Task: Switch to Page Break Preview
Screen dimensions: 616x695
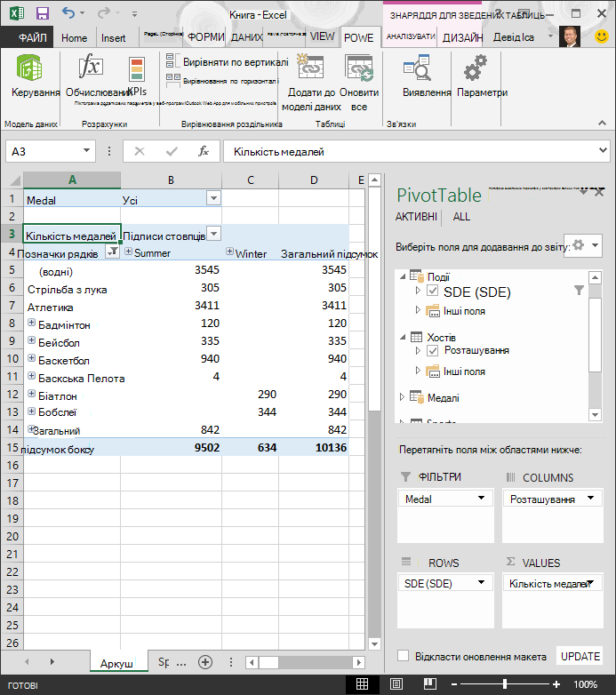Action: click(x=430, y=684)
